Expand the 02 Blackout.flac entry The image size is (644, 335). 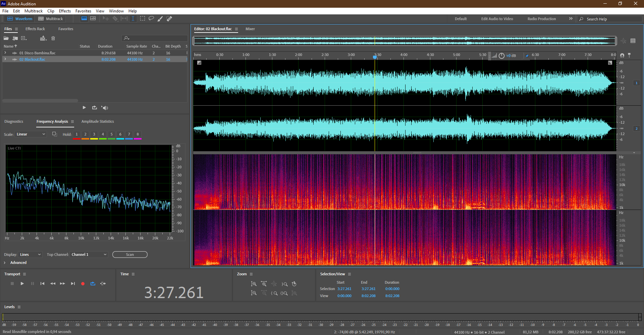(x=5, y=59)
